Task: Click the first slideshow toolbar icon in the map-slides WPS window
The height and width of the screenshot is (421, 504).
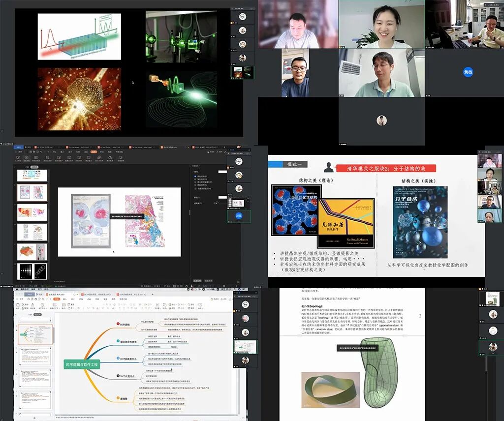Action: [18, 158]
